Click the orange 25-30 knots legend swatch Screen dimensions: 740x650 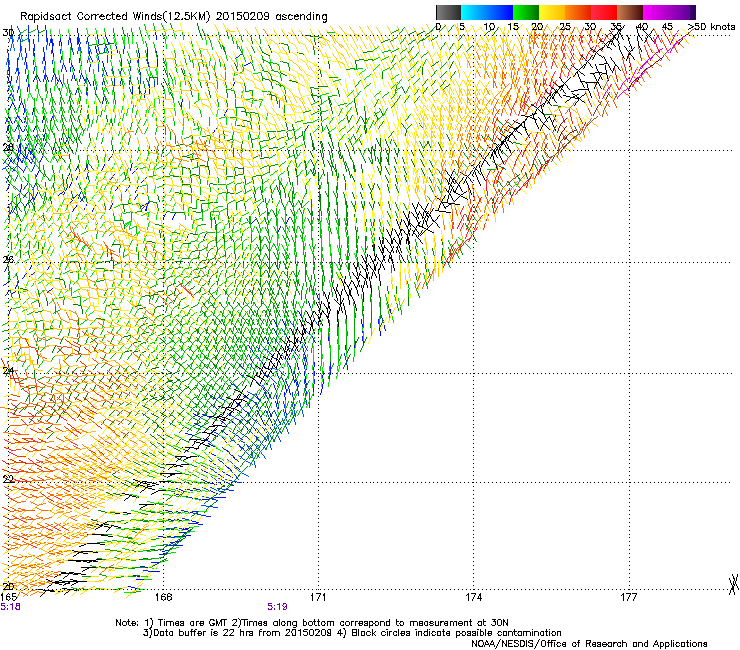[578, 12]
